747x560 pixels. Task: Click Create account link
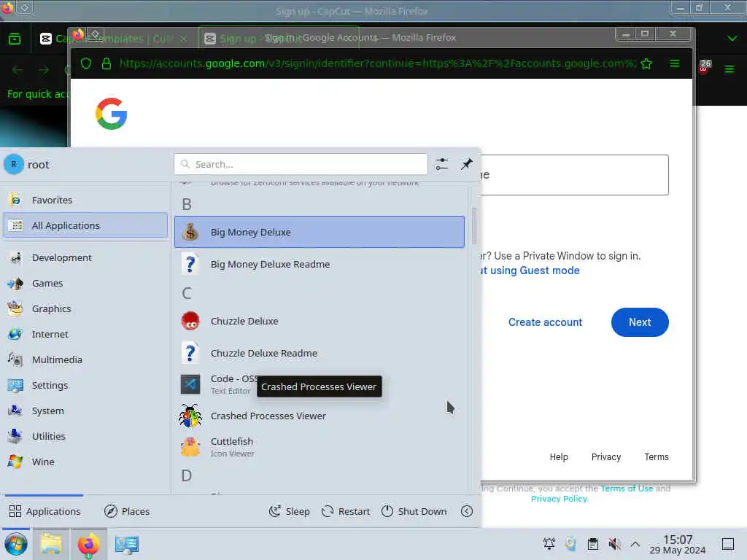[x=545, y=322]
